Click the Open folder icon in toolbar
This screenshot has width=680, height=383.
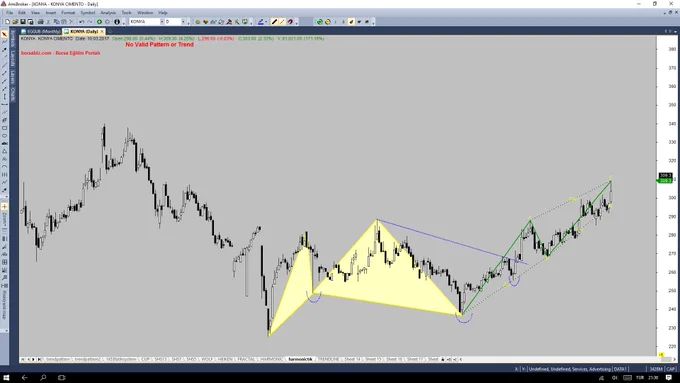15,22
